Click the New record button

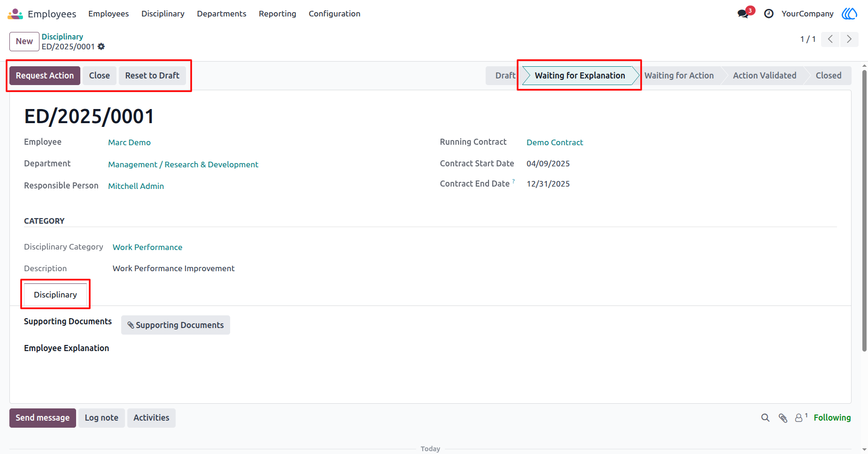[24, 41]
